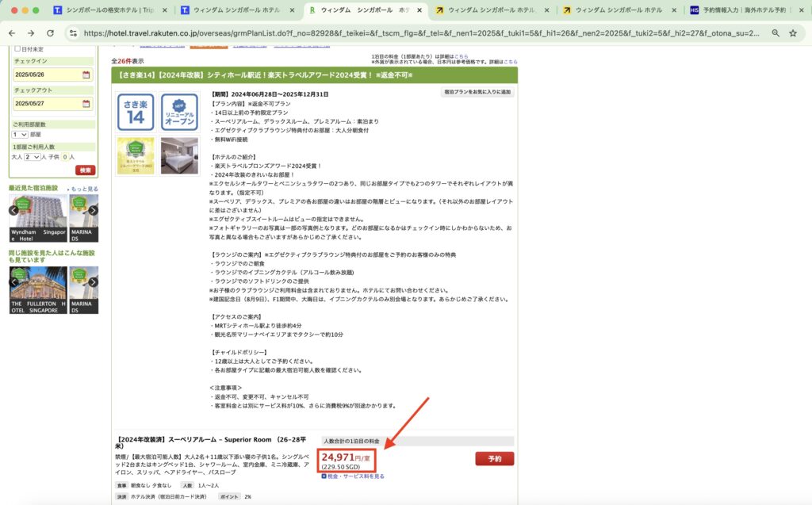Bookmark this page with the star icon

[793, 33]
